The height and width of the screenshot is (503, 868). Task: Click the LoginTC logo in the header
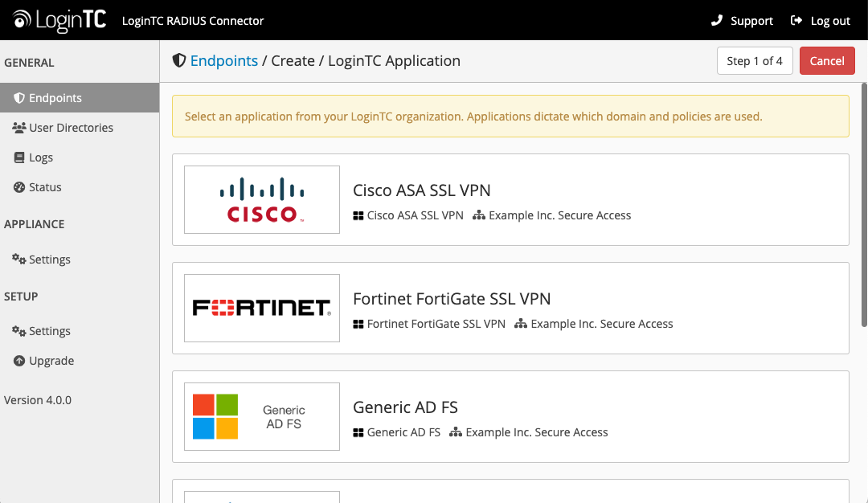point(57,20)
